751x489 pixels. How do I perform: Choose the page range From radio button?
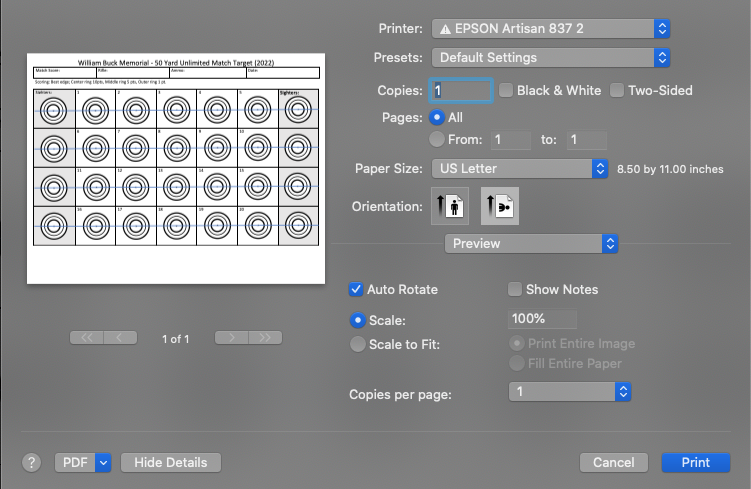click(436, 140)
